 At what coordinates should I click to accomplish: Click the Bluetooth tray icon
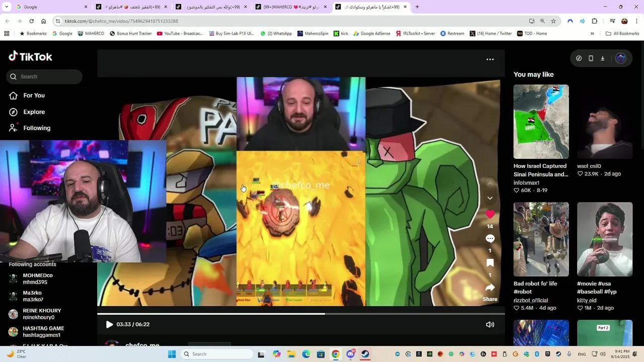click(x=537, y=354)
